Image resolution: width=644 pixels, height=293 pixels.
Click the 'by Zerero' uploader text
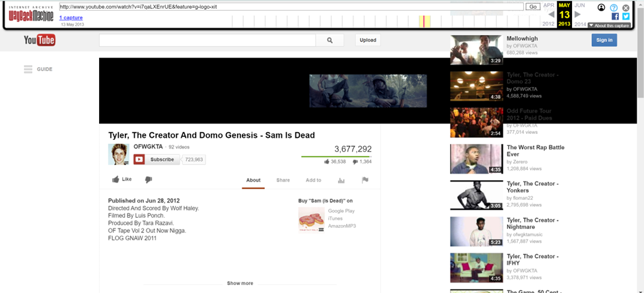[517, 162]
